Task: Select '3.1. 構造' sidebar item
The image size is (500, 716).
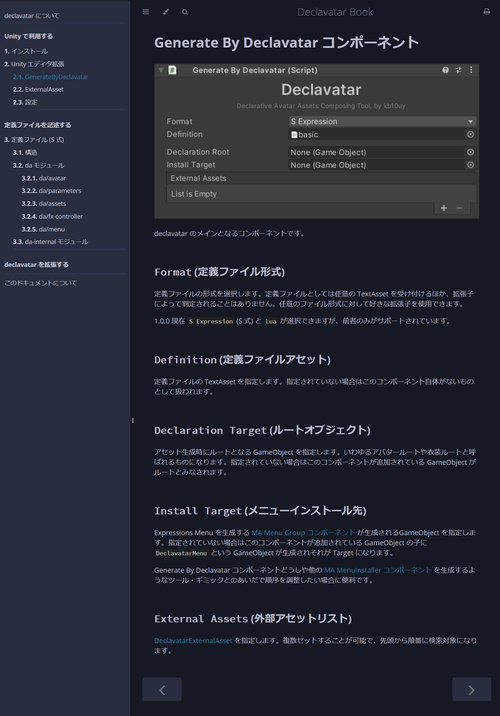Action: [25, 153]
